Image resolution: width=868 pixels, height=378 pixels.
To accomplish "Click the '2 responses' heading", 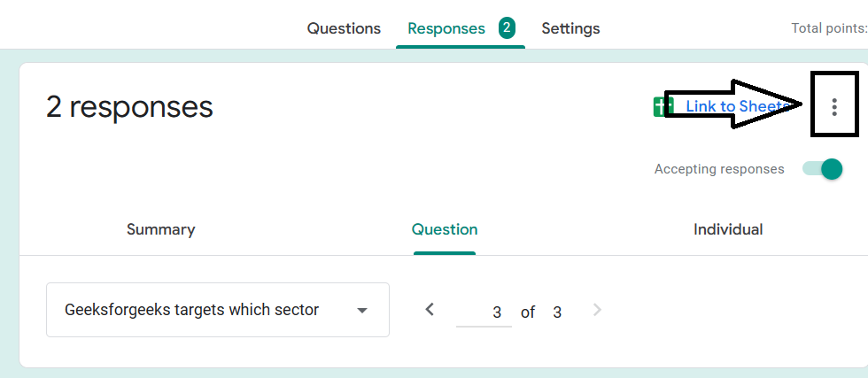I will (x=129, y=107).
